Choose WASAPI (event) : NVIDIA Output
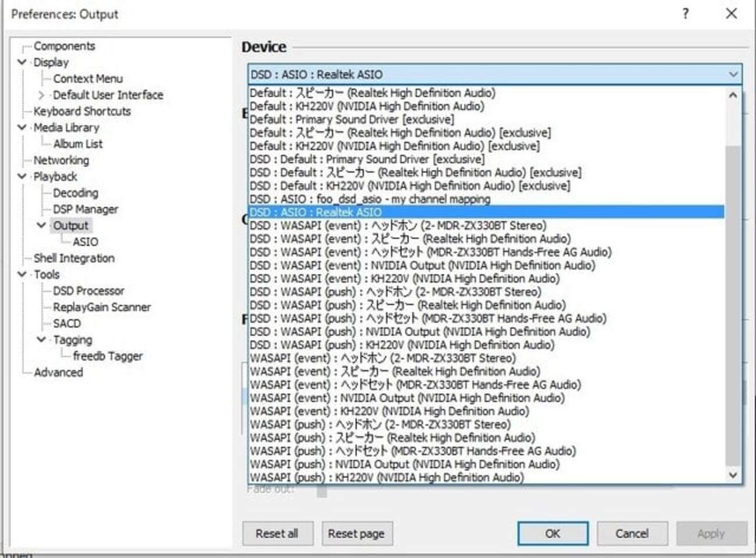The width and height of the screenshot is (756, 558). [x=486, y=398]
